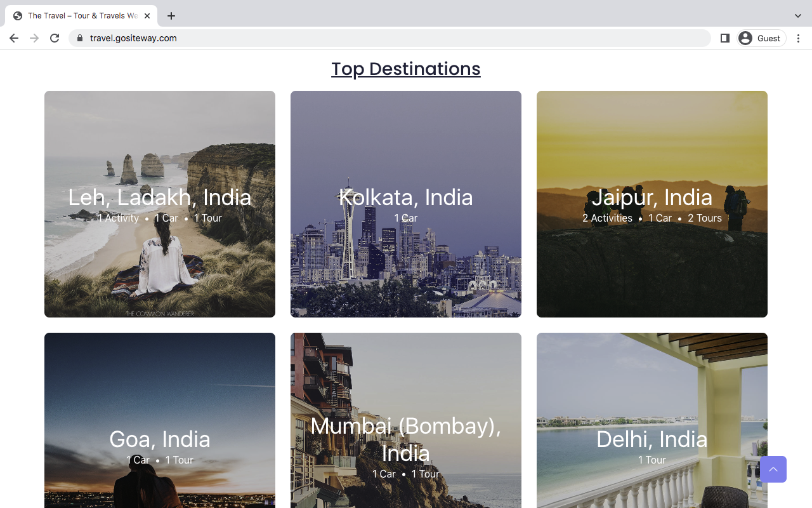Image resolution: width=812 pixels, height=508 pixels.
Task: Open the Chrome three-dot menu
Action: pyautogui.click(x=798, y=38)
